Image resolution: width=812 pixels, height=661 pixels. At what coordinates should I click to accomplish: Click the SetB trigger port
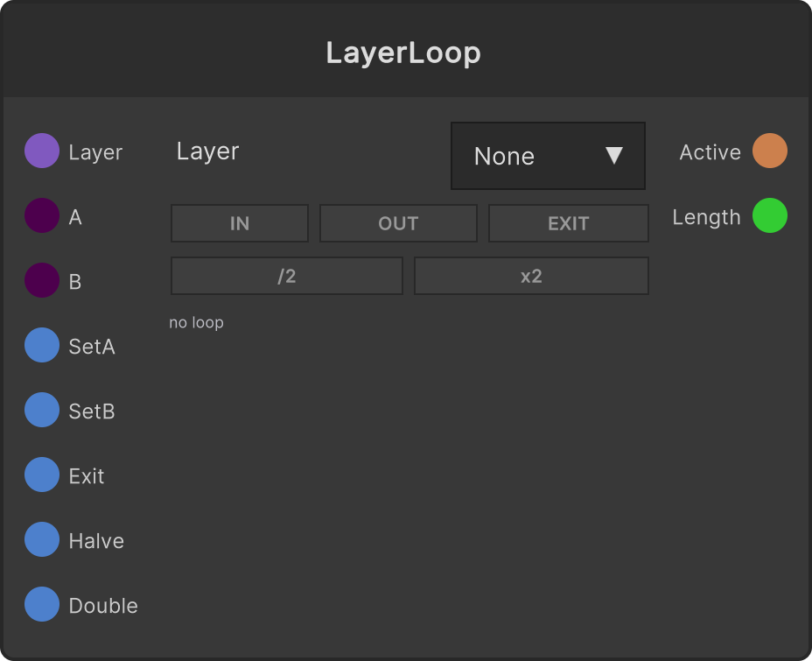coord(42,410)
